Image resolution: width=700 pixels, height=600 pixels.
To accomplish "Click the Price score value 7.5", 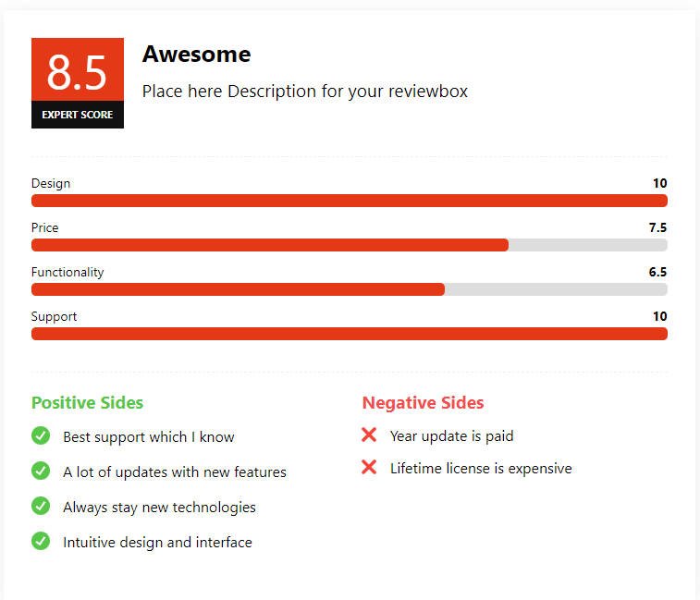I will 657,227.
